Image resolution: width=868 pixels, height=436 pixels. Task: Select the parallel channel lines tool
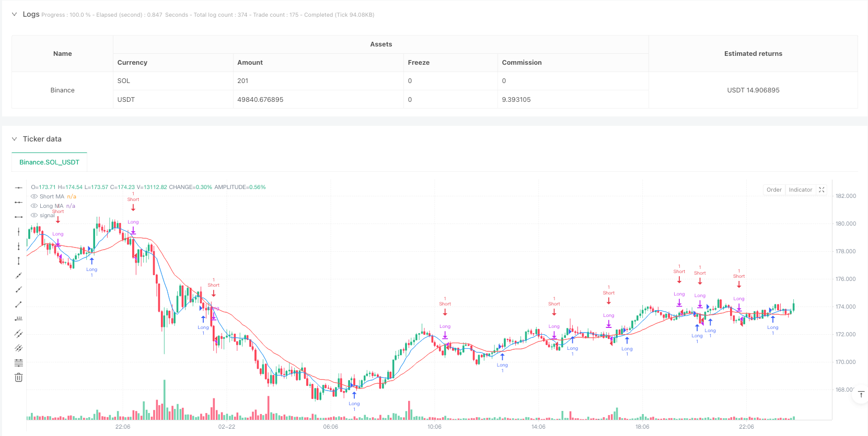click(x=19, y=333)
